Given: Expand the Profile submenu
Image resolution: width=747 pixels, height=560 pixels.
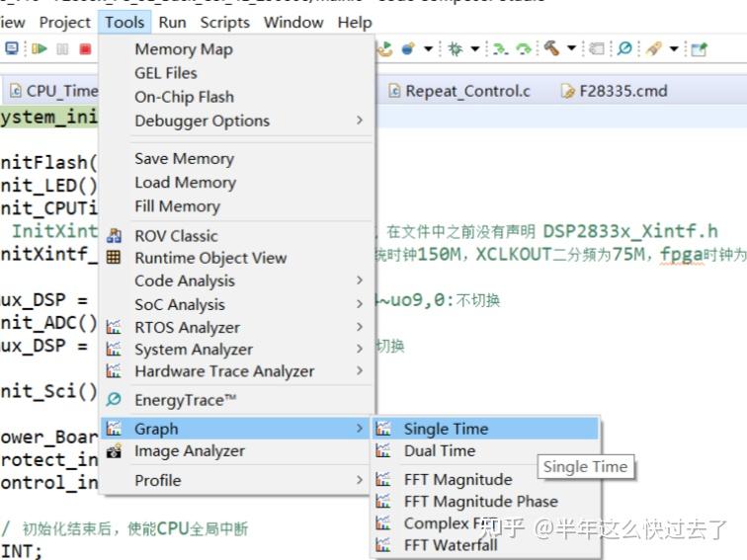Looking at the screenshot, I should 360,480.
